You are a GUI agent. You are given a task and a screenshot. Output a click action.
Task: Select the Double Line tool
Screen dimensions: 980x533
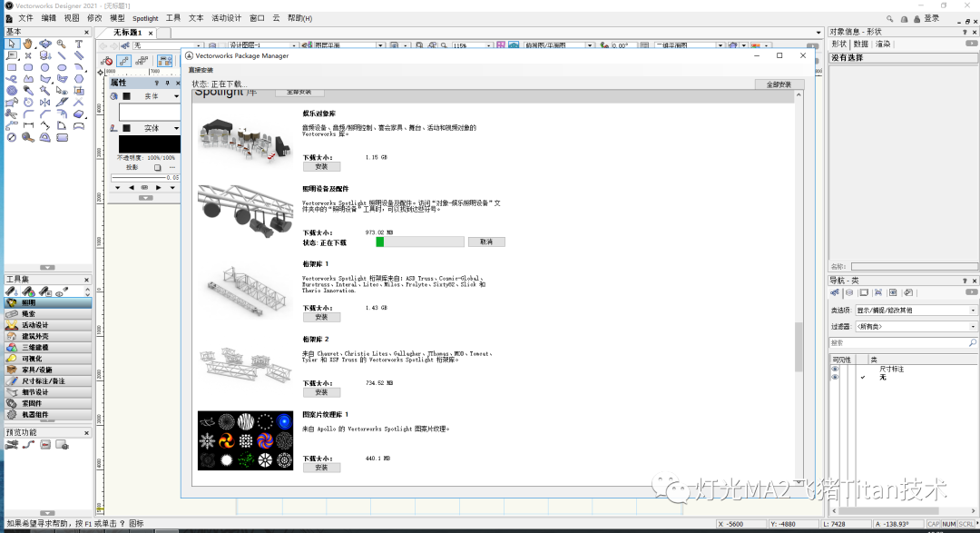click(x=79, y=55)
